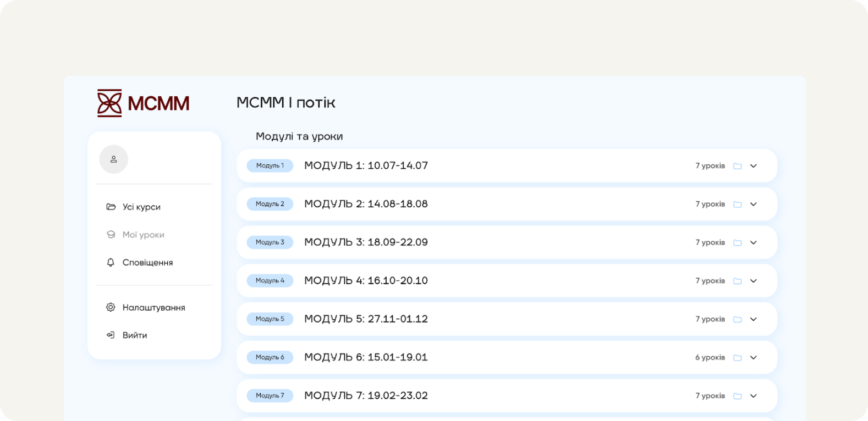This screenshot has width=868, height=421.
Task: Click the notifications bell icon
Action: pos(111,262)
